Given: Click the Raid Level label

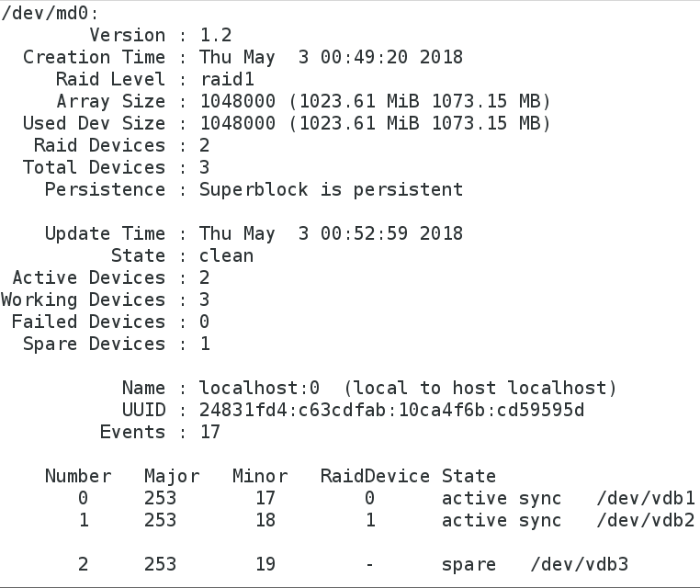Looking at the screenshot, I should [x=111, y=79].
